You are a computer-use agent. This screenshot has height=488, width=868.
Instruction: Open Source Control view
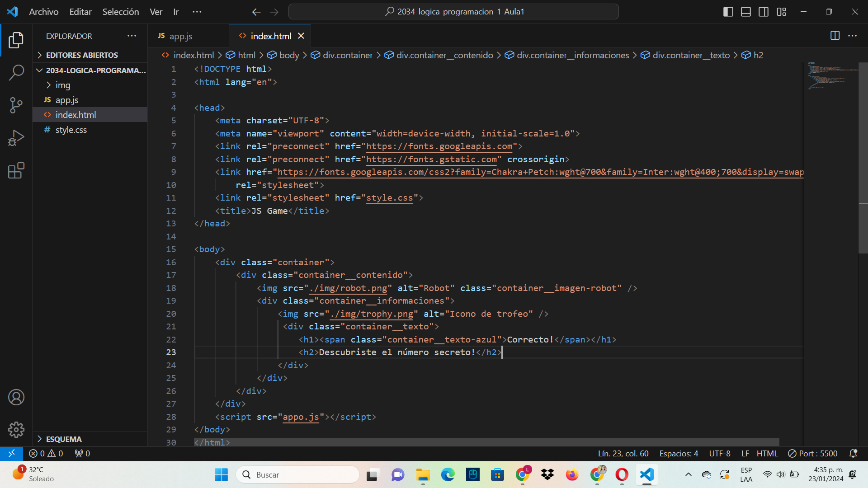click(x=16, y=105)
